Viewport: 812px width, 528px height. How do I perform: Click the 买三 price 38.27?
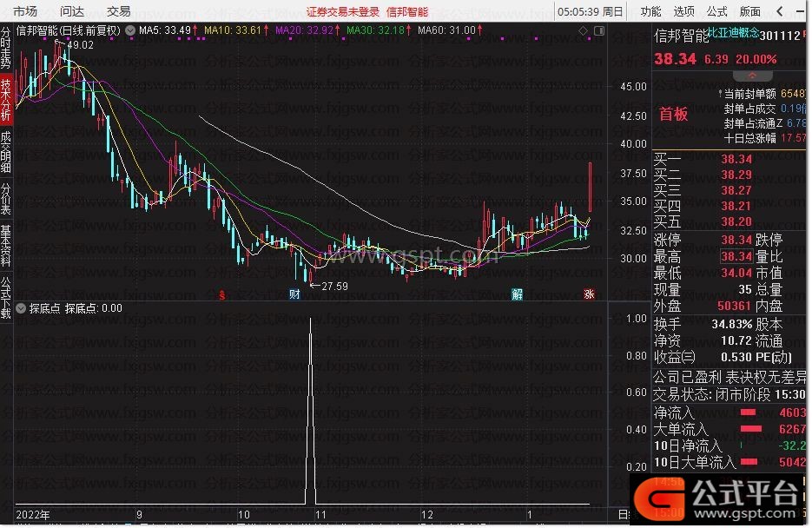click(x=736, y=190)
